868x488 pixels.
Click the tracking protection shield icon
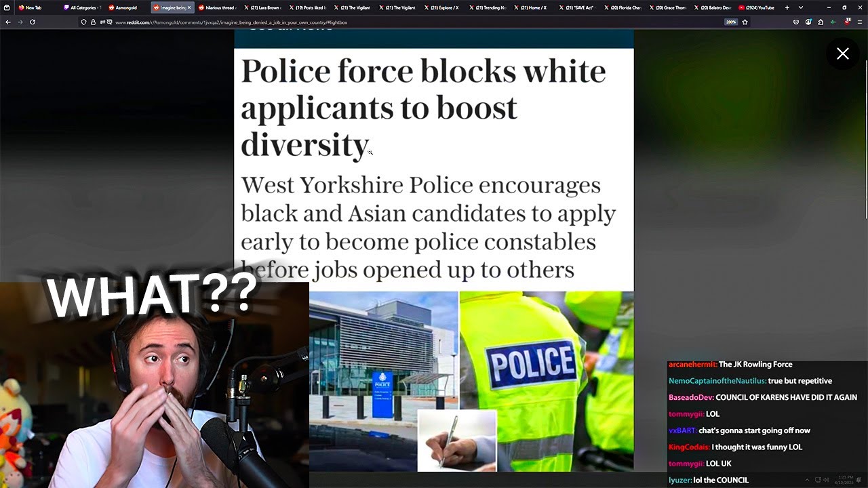(x=83, y=22)
